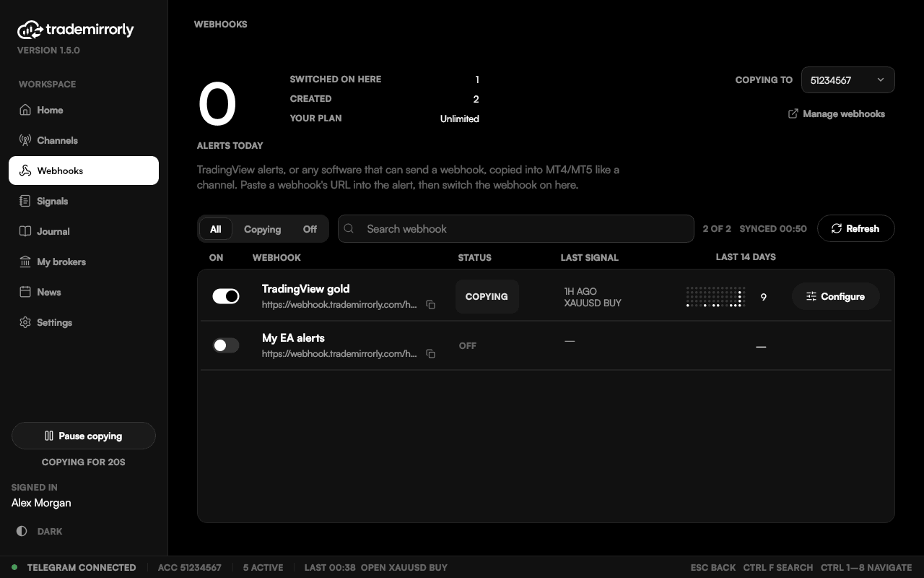This screenshot has width=924, height=578.
Task: Select the All filter tab
Action: point(215,229)
